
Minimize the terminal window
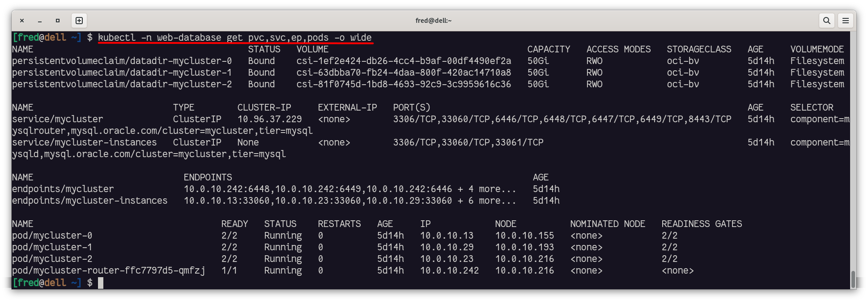40,21
